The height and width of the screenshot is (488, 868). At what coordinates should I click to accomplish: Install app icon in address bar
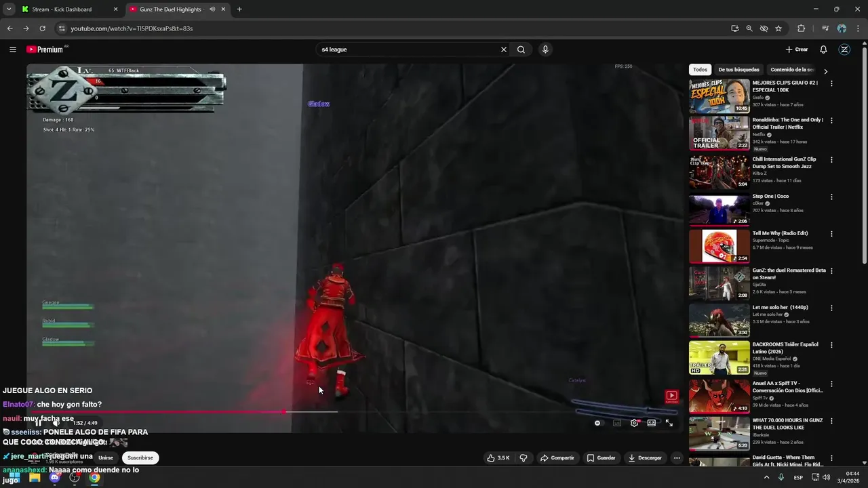(x=735, y=28)
